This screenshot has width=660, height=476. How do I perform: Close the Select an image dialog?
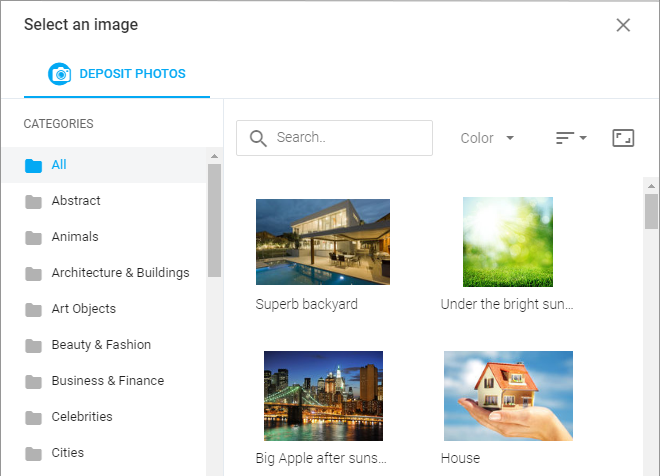click(623, 25)
